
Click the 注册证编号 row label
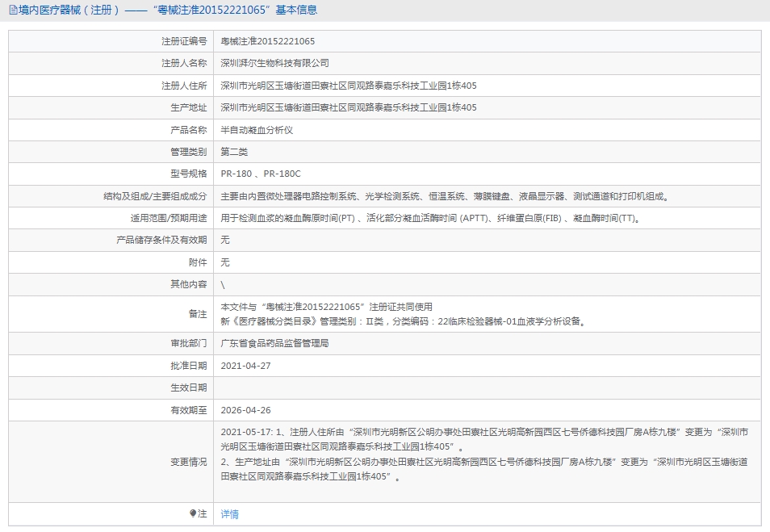pos(184,41)
